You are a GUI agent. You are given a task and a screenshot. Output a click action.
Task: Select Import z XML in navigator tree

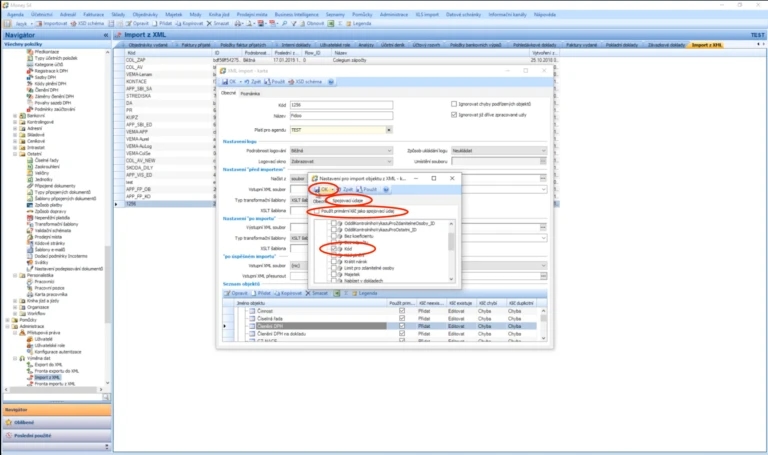47,378
